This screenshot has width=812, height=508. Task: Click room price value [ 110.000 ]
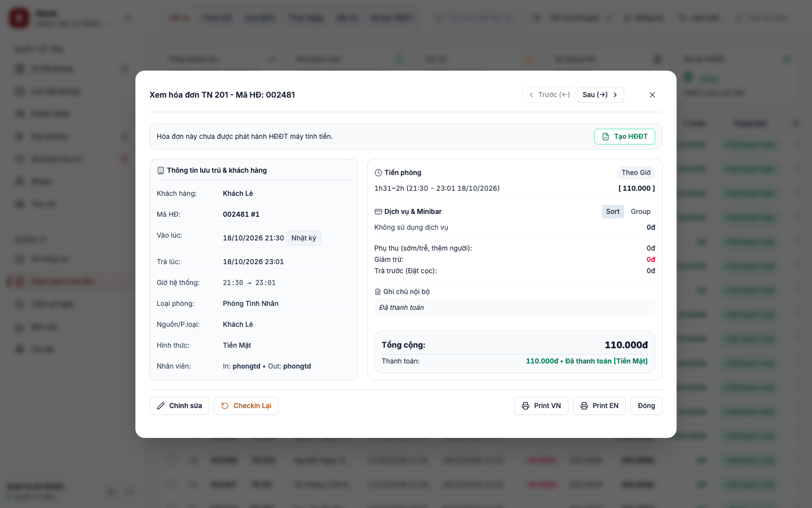coord(637,189)
